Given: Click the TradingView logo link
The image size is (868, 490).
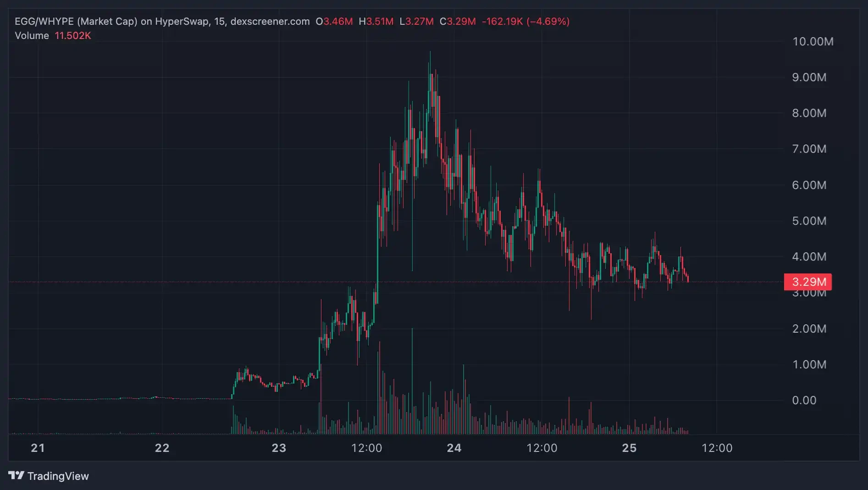Looking at the screenshot, I should (49, 476).
